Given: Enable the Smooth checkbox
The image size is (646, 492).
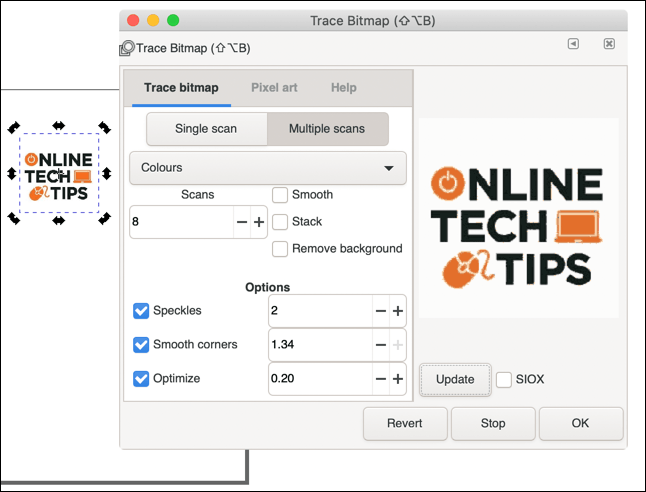Looking at the screenshot, I should 280,195.
